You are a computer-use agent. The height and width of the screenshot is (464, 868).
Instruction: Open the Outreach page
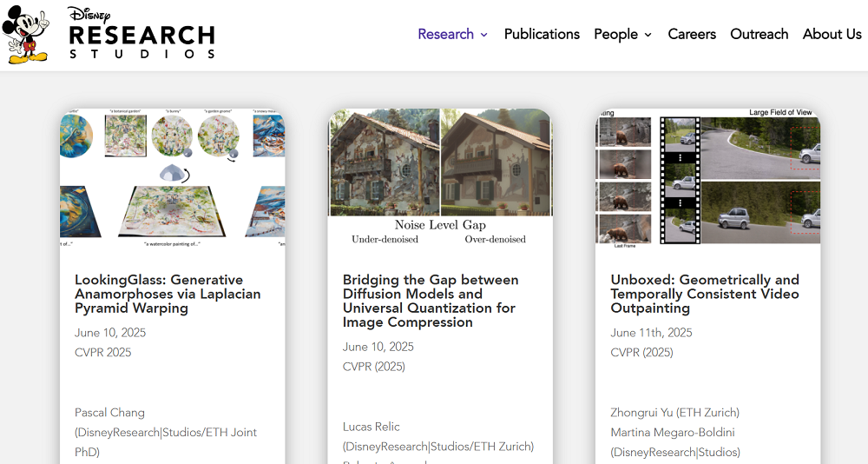(x=759, y=34)
